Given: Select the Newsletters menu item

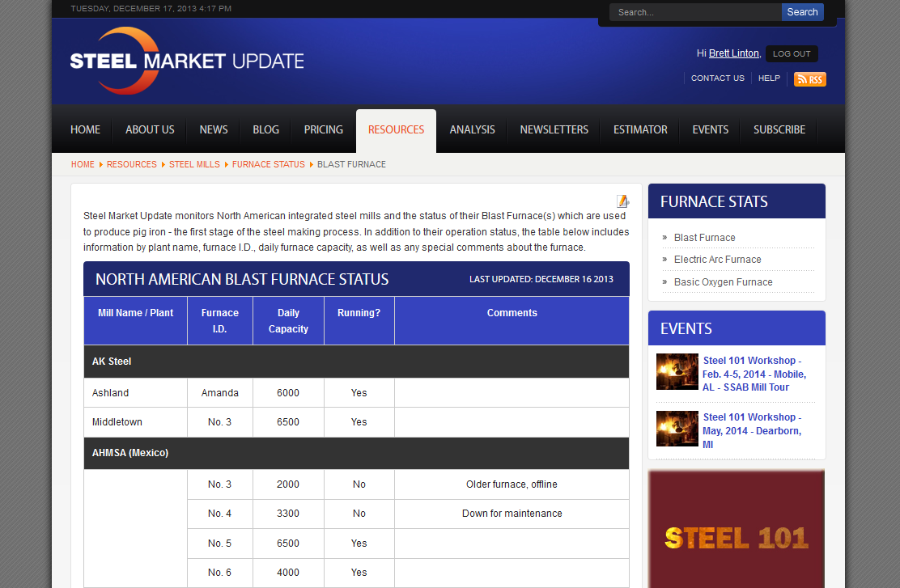Looking at the screenshot, I should [x=554, y=129].
